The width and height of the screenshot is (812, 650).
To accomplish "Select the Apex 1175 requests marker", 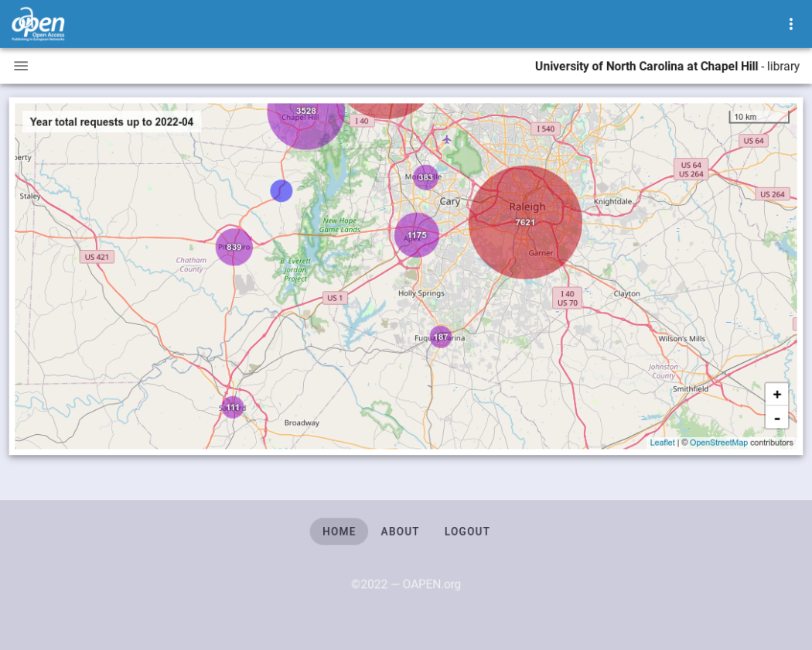I will click(417, 235).
